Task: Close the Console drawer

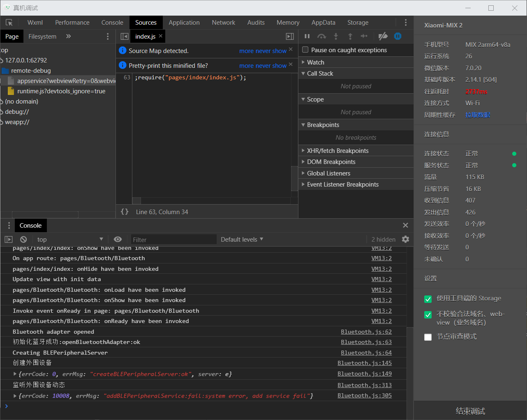Action: tap(405, 225)
